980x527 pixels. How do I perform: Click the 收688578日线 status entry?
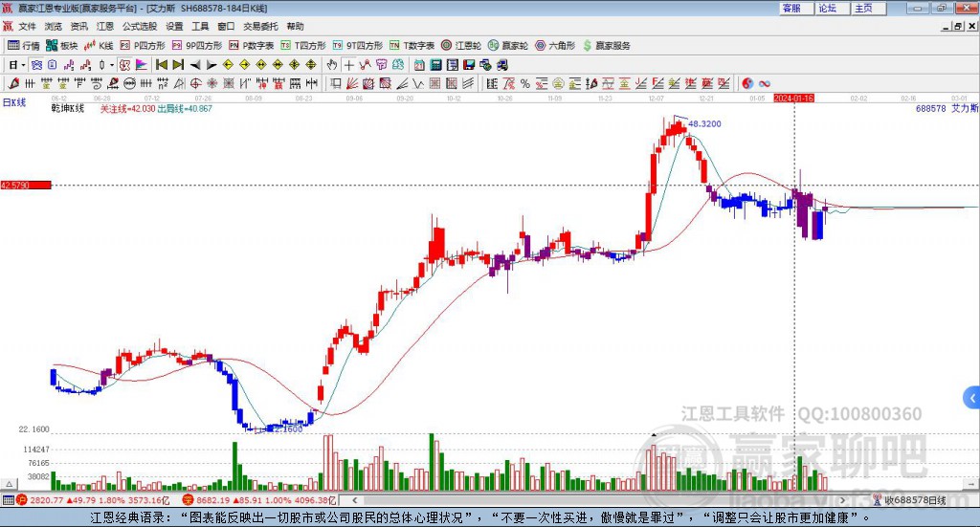pos(910,500)
